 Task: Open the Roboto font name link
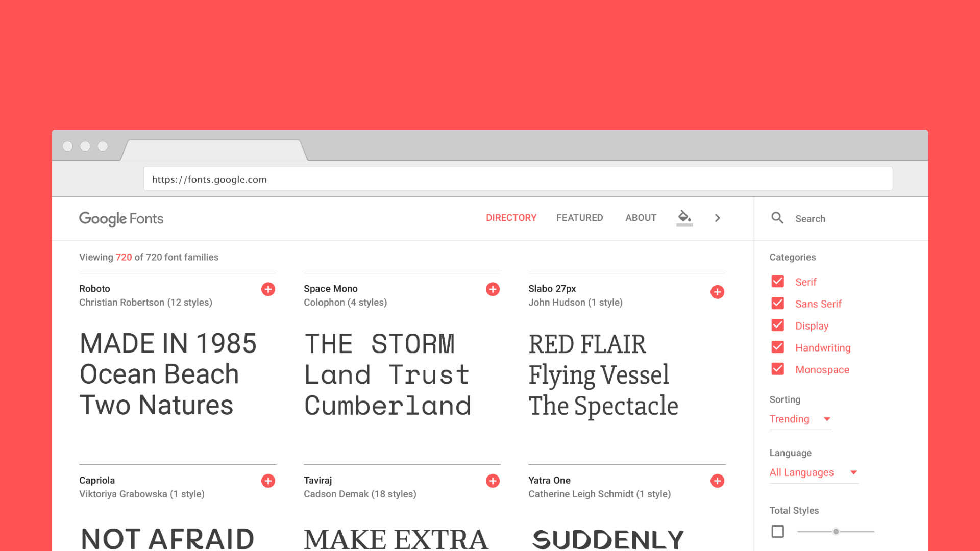(94, 289)
